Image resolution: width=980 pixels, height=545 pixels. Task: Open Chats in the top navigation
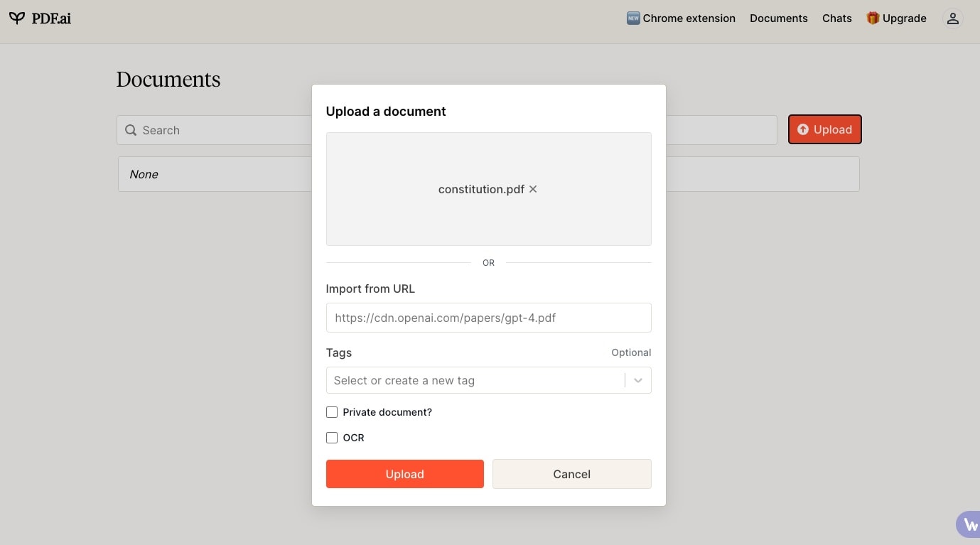click(837, 18)
